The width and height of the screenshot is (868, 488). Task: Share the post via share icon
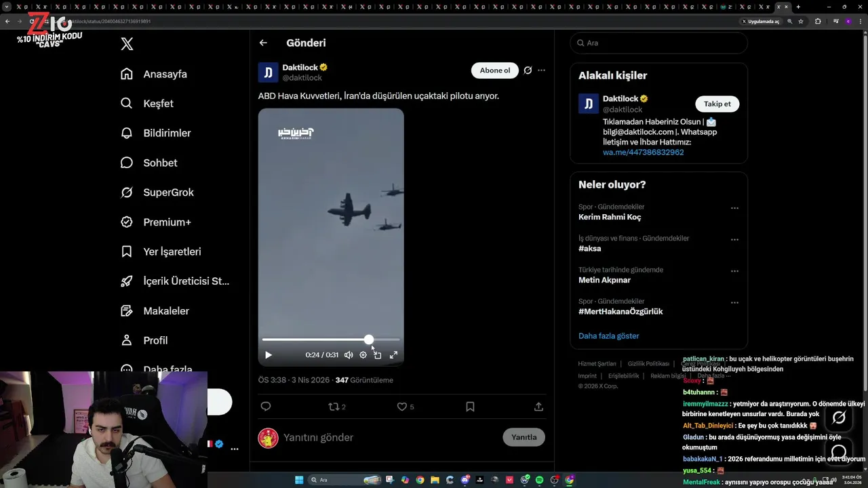(538, 407)
